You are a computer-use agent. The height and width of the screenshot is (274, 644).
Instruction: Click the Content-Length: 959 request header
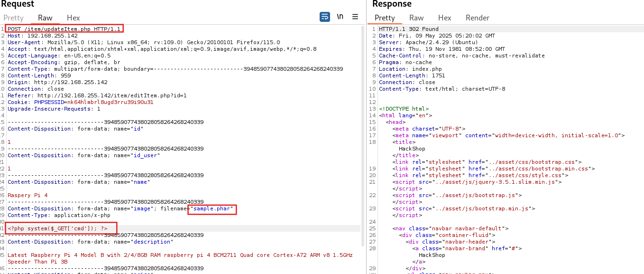tap(39, 76)
